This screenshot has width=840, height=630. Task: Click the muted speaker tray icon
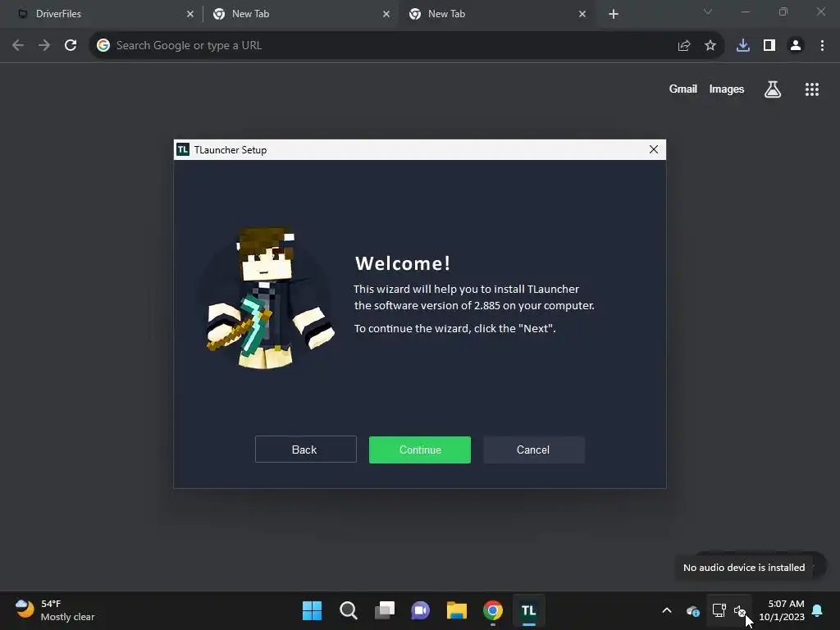[740, 610]
